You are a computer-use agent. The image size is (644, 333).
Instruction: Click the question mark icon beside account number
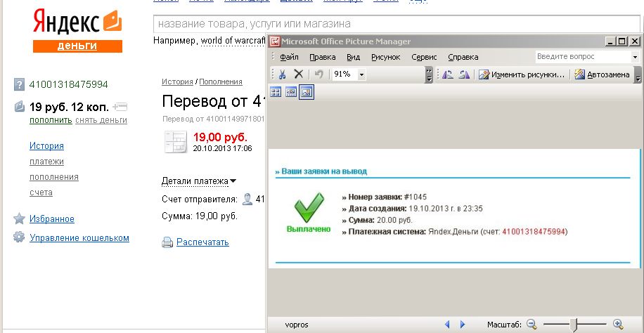click(19, 84)
